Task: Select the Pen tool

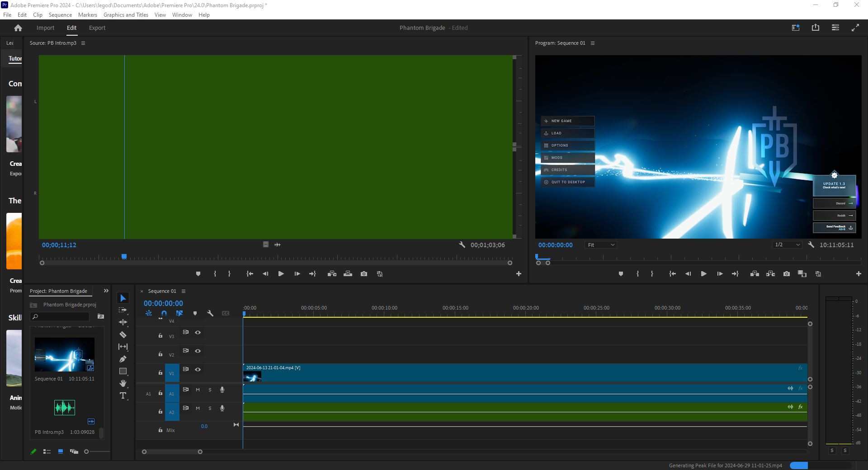Action: pos(123,359)
